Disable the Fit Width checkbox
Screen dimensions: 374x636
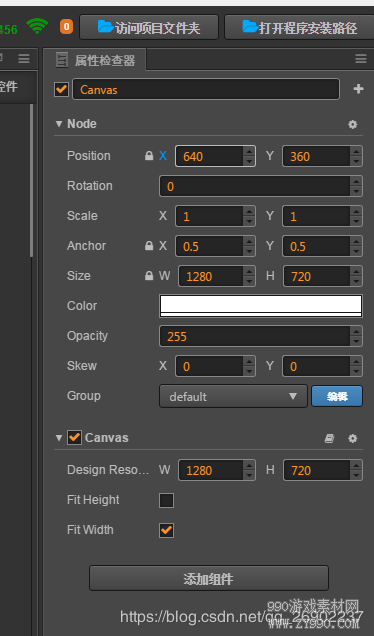point(166,530)
